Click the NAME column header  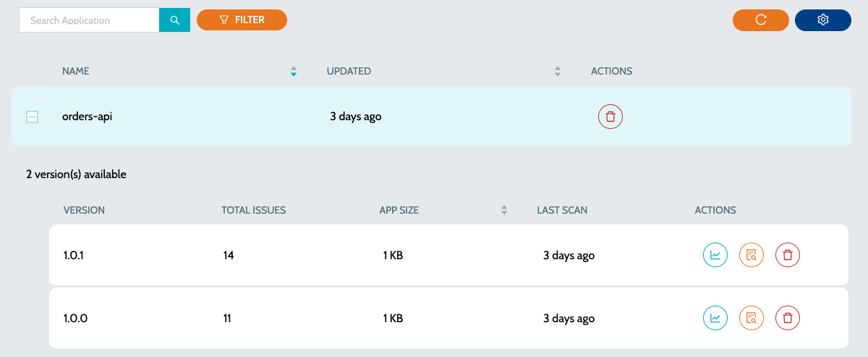[x=76, y=71]
